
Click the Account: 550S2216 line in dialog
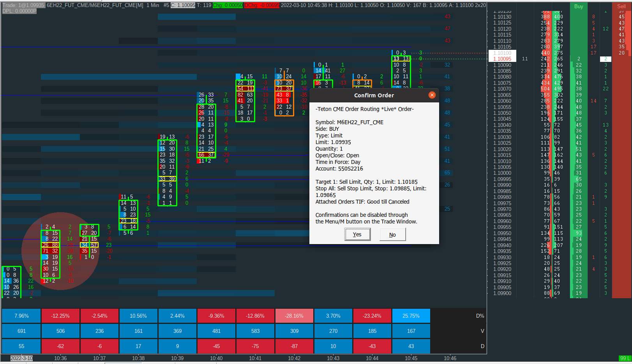click(x=339, y=169)
